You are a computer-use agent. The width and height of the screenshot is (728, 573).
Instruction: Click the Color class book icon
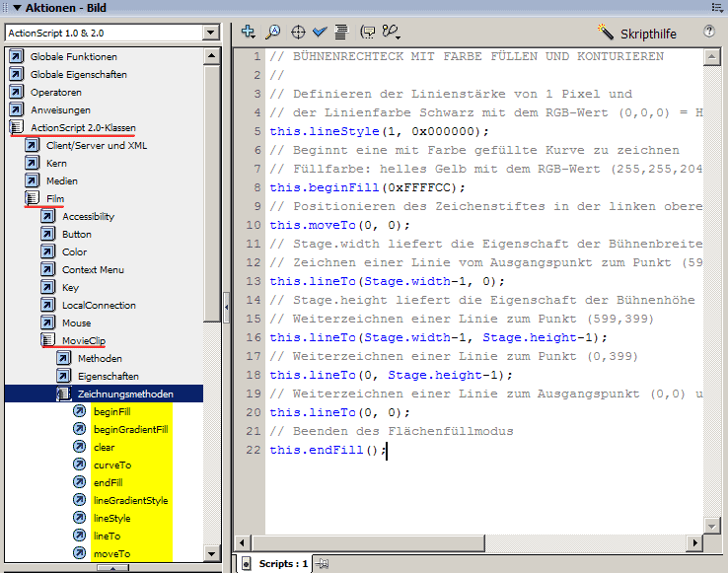tap(47, 251)
